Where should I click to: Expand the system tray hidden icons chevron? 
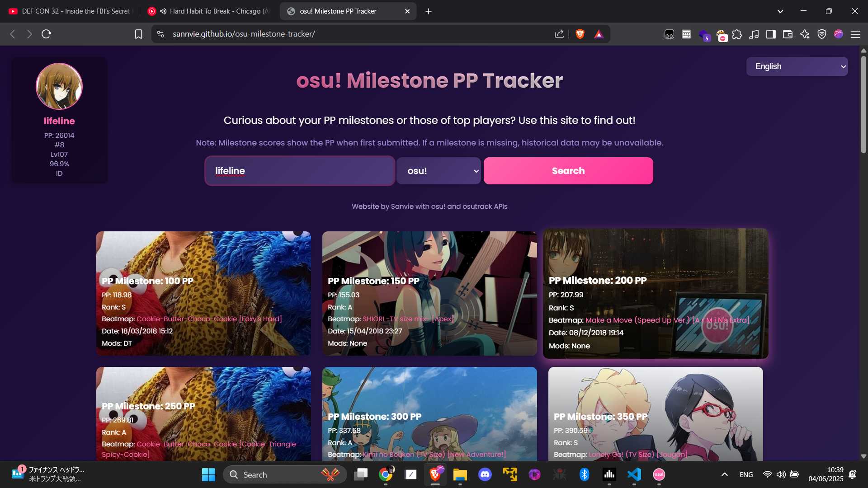(x=724, y=474)
